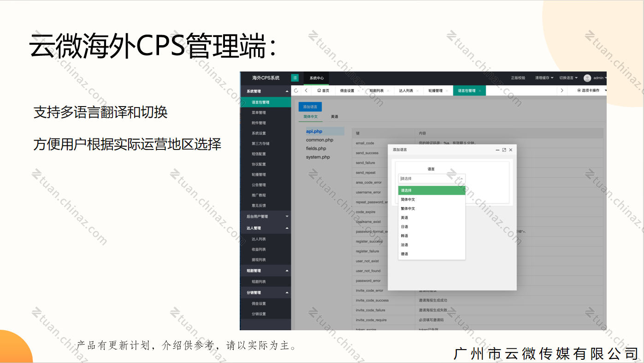This screenshot has width=644, height=363.
Task: Click the invite_code_success key cell
Action: point(383,300)
